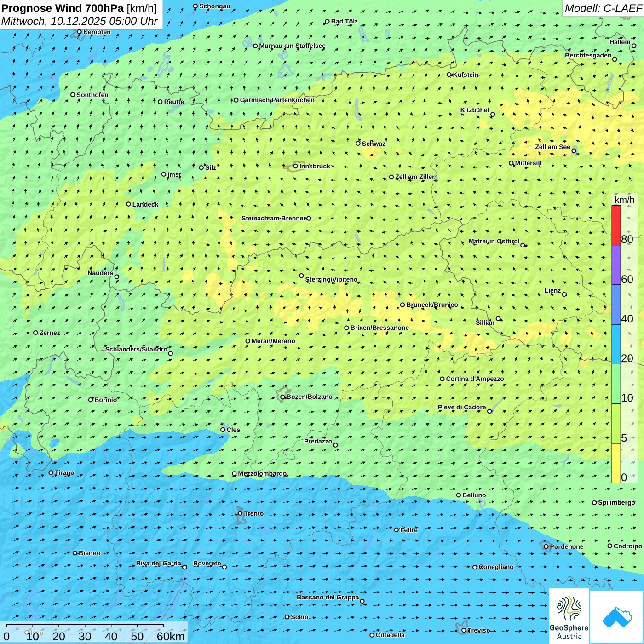Click the forecast date 'Mittwoch, 10.12.2025 05:00 Uhr'
Viewport: 644px width, 644px height.
pyautogui.click(x=80, y=22)
